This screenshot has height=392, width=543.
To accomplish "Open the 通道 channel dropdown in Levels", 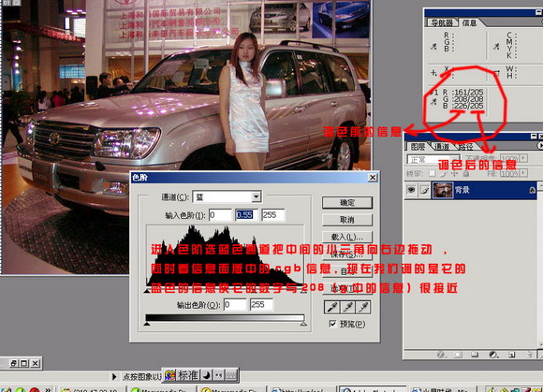I will pos(256,196).
